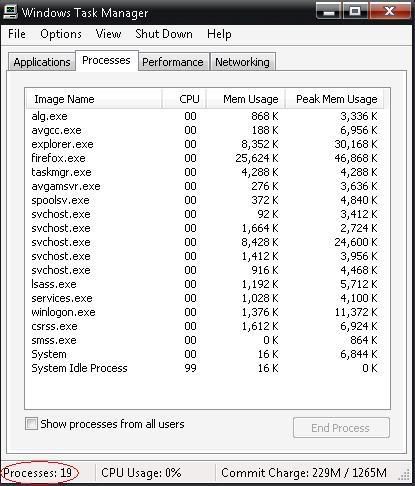Maximize the Task Manager window
Image resolution: width=415 pixels, height=486 pixels.
(355, 11)
